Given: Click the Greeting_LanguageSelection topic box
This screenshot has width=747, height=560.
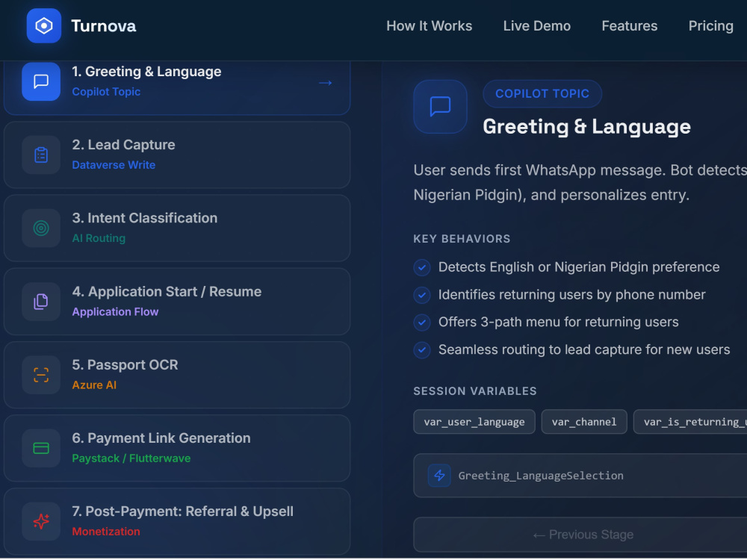Looking at the screenshot, I should pos(580,475).
